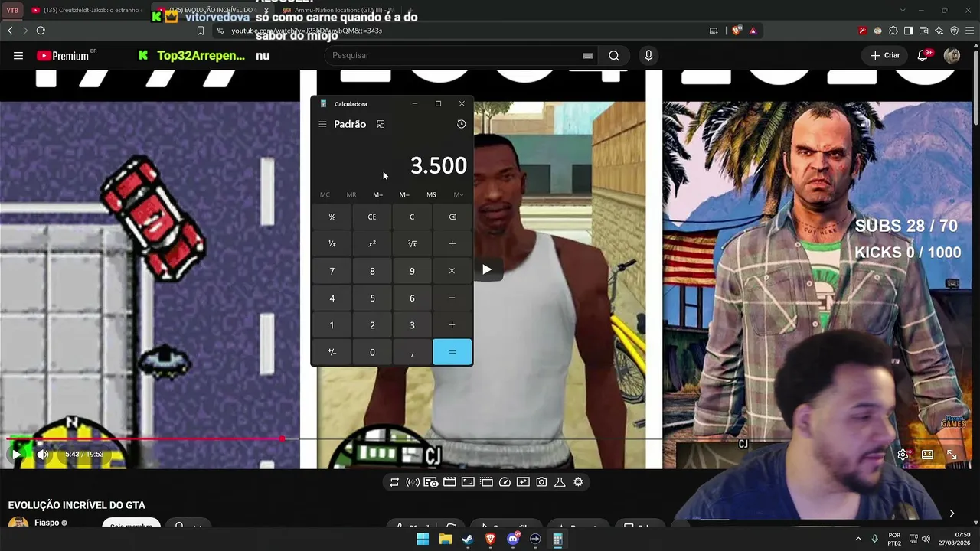Click the calculator backspace key
Image resolution: width=980 pixels, height=551 pixels.
point(452,217)
